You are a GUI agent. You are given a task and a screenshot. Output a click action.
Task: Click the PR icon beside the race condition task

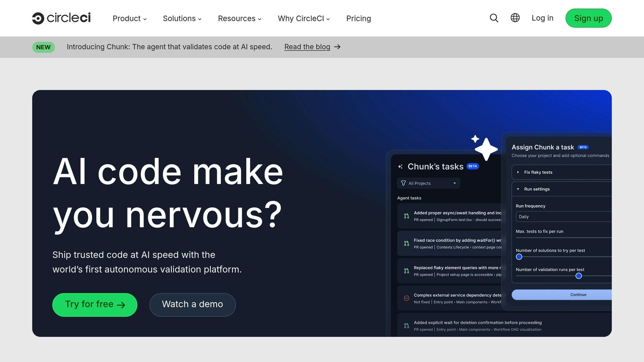[406, 243]
